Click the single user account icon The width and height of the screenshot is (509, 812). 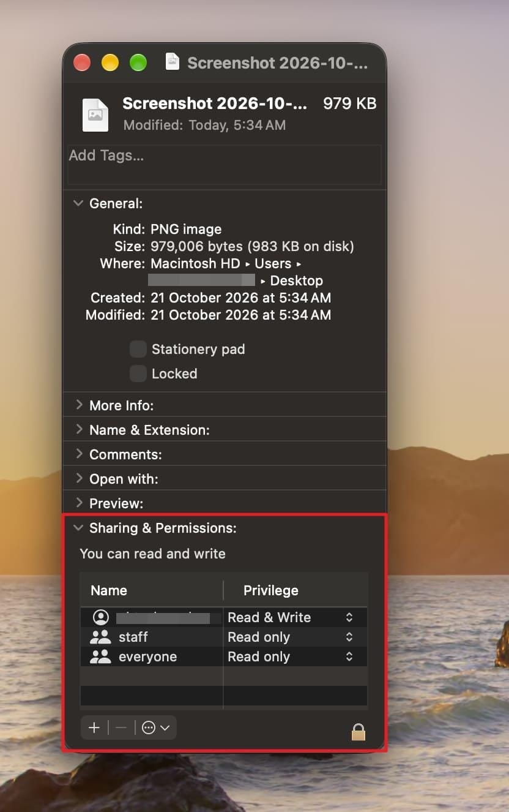point(100,617)
